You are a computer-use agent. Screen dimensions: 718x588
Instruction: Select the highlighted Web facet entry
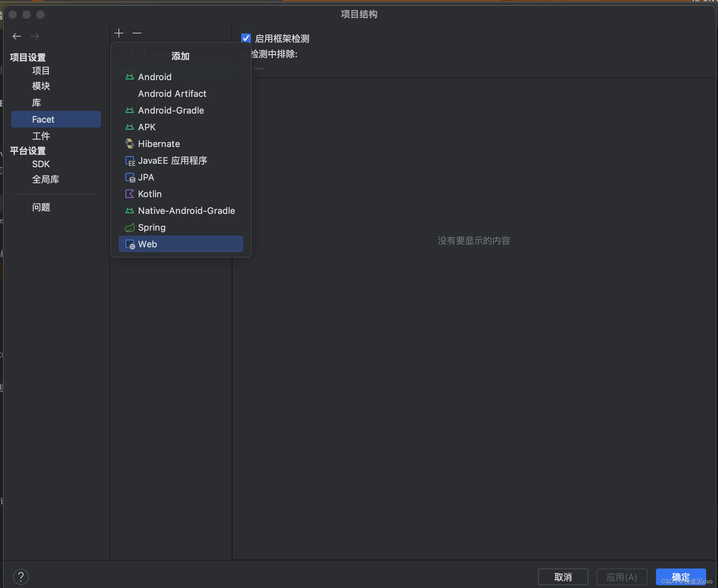(x=181, y=244)
